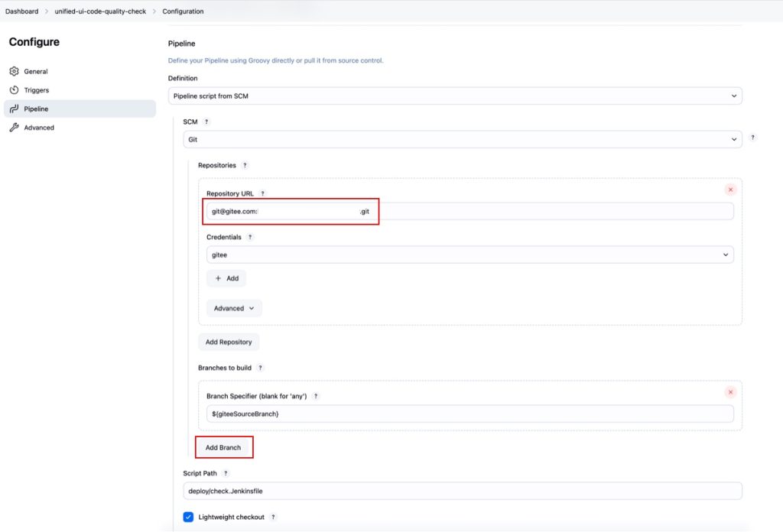Viewport: 783px width, 532px height.
Task: Click the Advanced wrench icon in sidebar
Action: point(14,128)
